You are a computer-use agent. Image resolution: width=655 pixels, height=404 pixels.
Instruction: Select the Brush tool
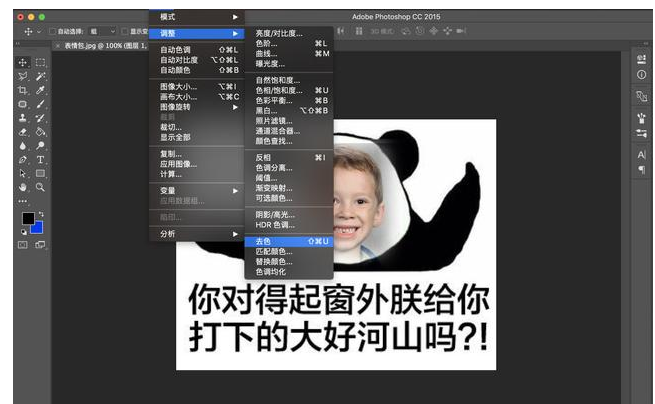[x=40, y=104]
